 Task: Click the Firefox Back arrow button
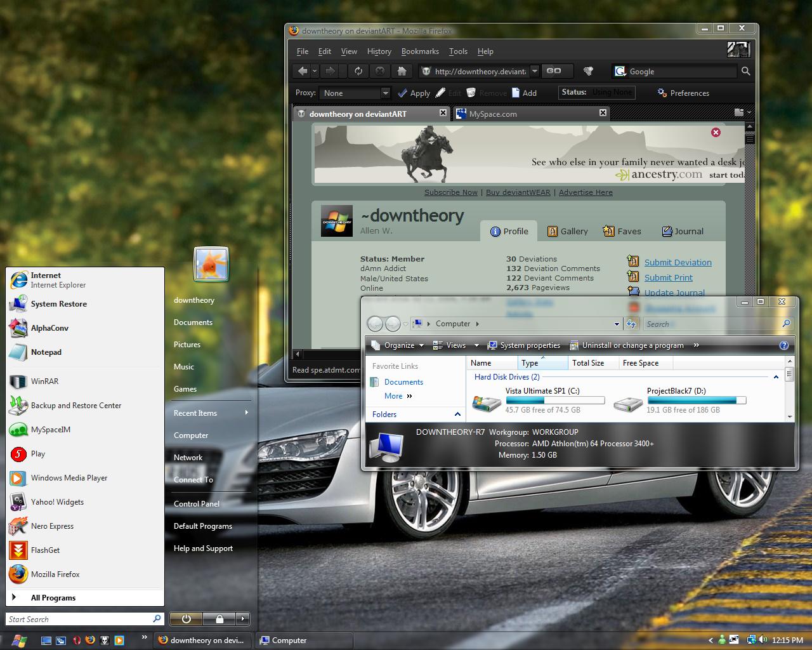303,71
